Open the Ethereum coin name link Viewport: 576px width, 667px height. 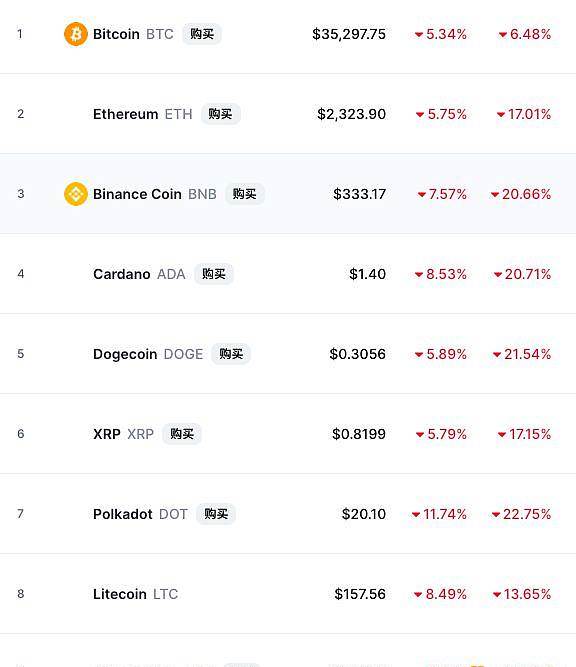125,114
